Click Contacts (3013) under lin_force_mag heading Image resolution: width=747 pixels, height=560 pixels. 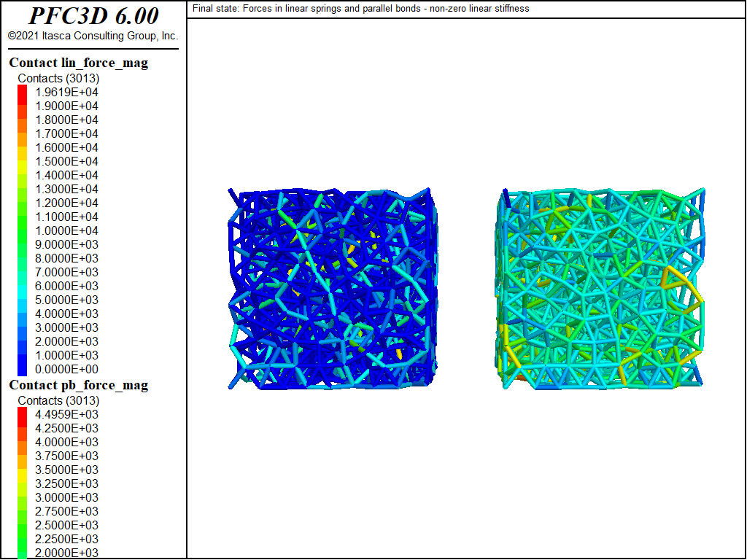pyautogui.click(x=58, y=78)
